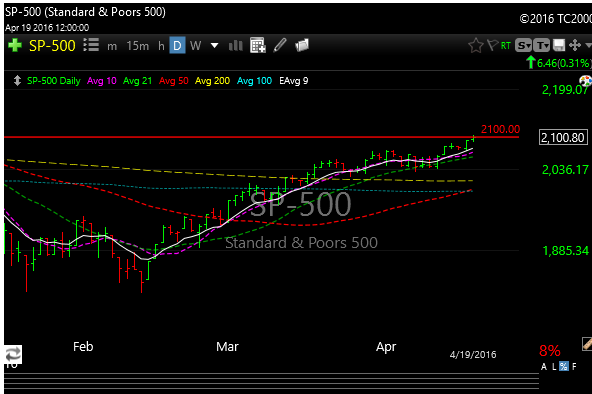Click the up-down arrow pane resize icon
592x394 pixels.
click(17, 81)
